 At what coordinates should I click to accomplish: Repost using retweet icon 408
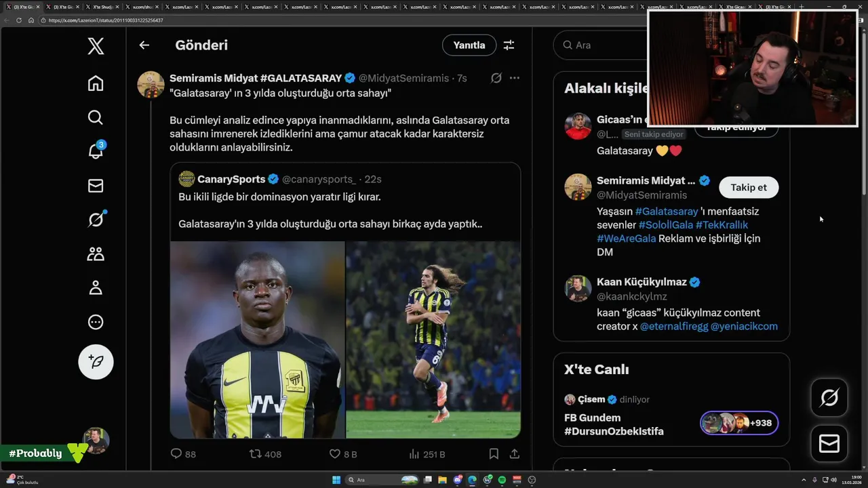tap(265, 454)
